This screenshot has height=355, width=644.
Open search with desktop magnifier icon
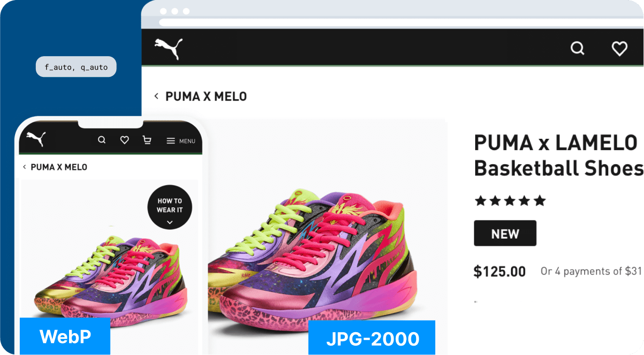click(x=578, y=48)
